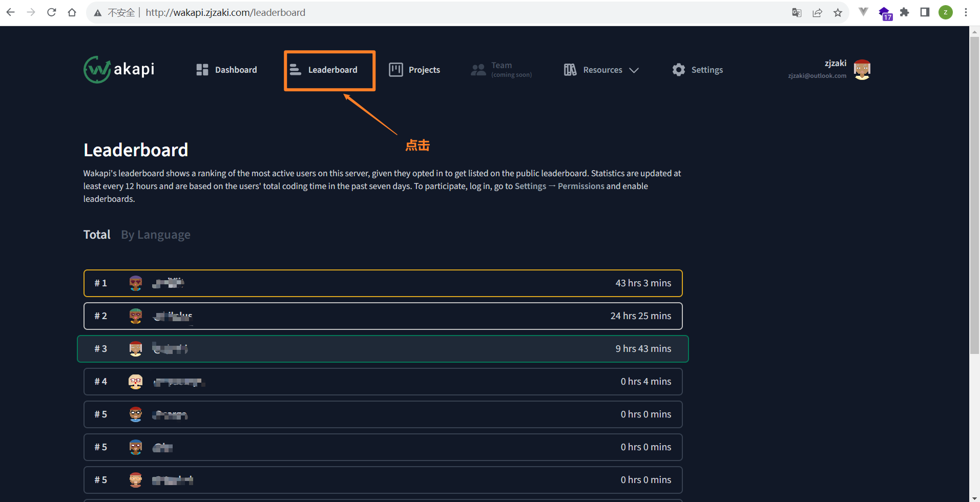Click avatar of rank #2 user

point(136,316)
